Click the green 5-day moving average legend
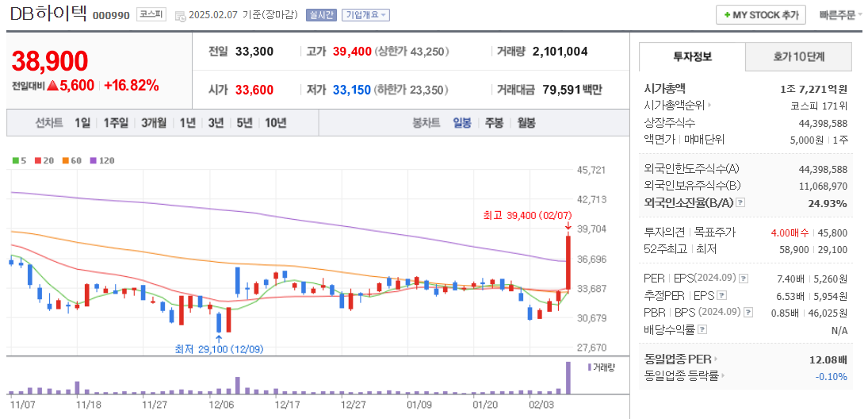The image size is (868, 419). pyautogui.click(x=17, y=161)
